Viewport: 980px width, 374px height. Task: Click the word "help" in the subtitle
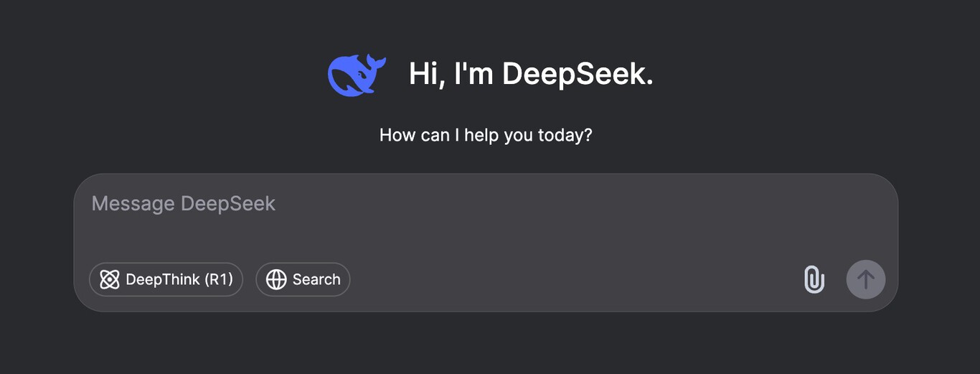481,135
